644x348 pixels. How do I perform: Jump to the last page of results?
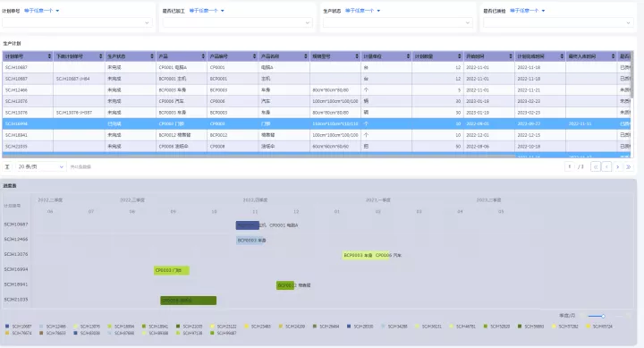[x=629, y=166]
